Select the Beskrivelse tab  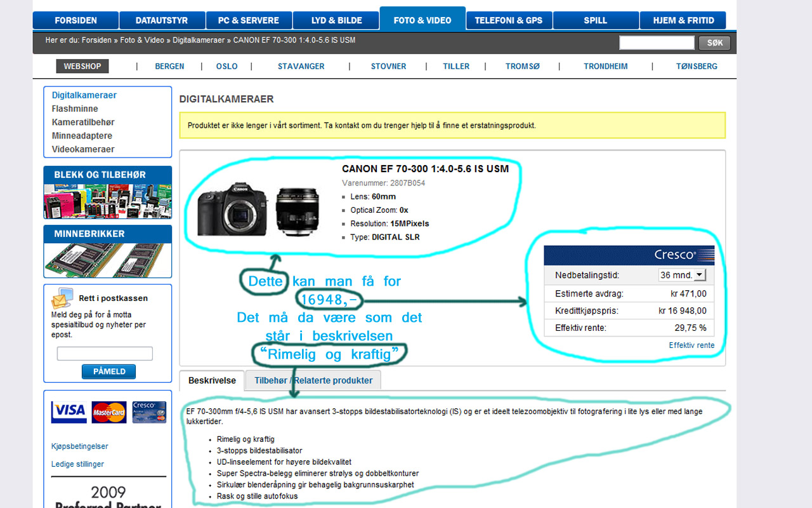click(x=212, y=381)
